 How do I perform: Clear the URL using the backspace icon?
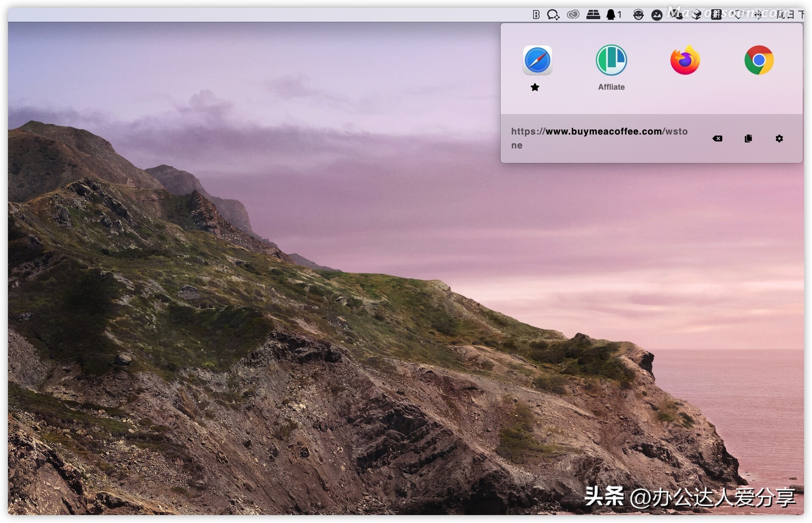[x=717, y=139]
